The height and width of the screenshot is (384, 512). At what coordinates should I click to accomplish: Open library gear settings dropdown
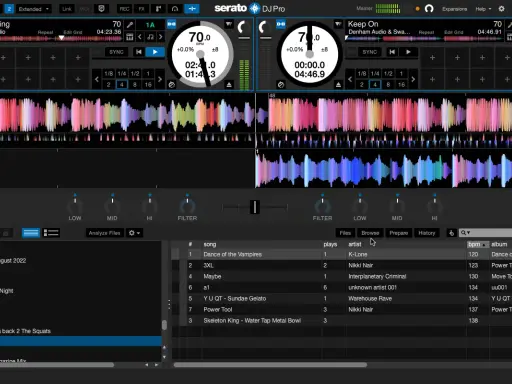pos(134,233)
